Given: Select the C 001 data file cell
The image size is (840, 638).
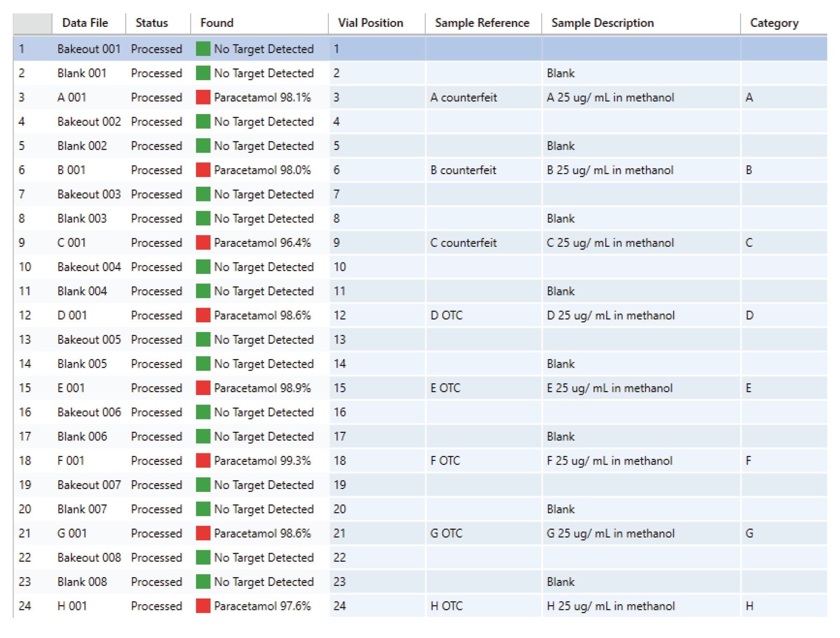Looking at the screenshot, I should pyautogui.click(x=71, y=243).
